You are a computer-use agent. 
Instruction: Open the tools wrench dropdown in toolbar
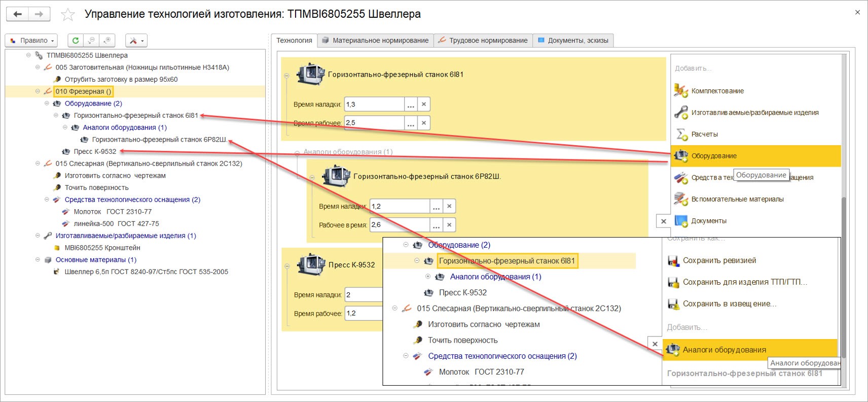pyautogui.click(x=136, y=41)
